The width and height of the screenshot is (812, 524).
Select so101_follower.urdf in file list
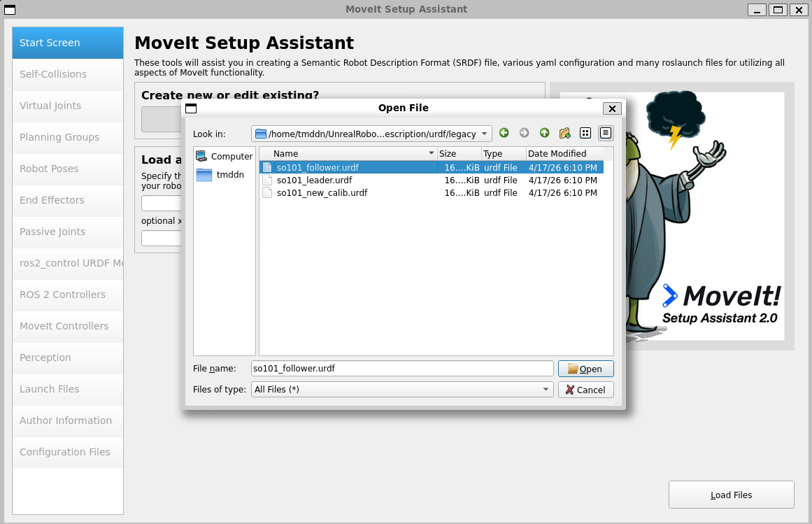tap(432, 167)
